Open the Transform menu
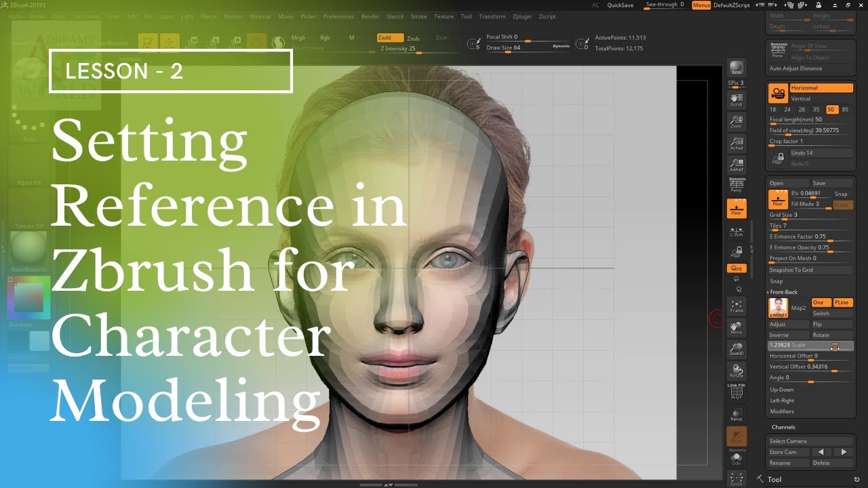The image size is (868, 488). point(492,16)
